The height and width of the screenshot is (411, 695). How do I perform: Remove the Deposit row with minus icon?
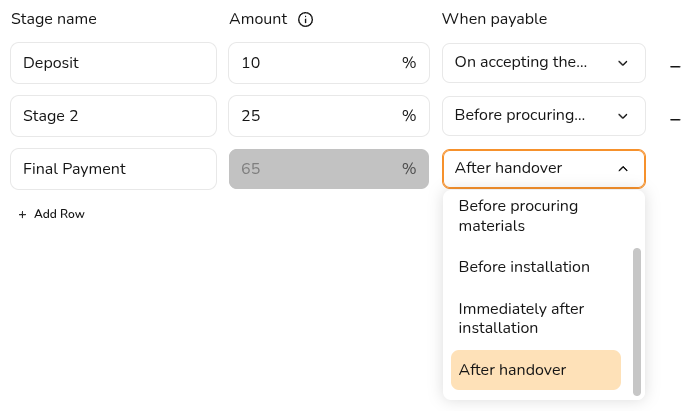pyautogui.click(x=676, y=64)
